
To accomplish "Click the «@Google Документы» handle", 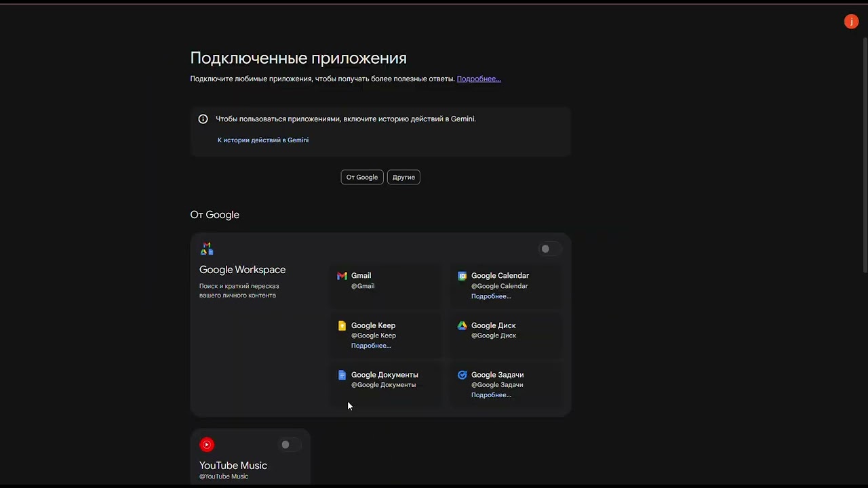I will [x=383, y=385].
